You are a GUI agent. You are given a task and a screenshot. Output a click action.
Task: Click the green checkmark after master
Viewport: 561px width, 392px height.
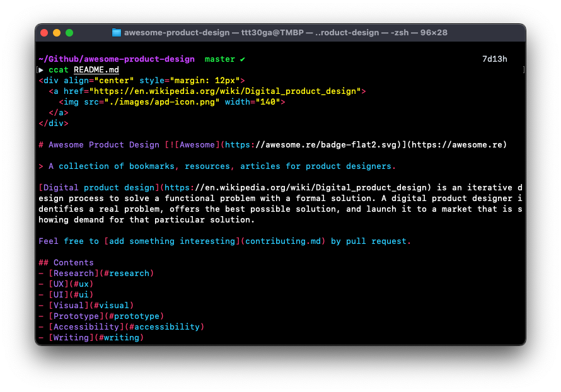243,59
